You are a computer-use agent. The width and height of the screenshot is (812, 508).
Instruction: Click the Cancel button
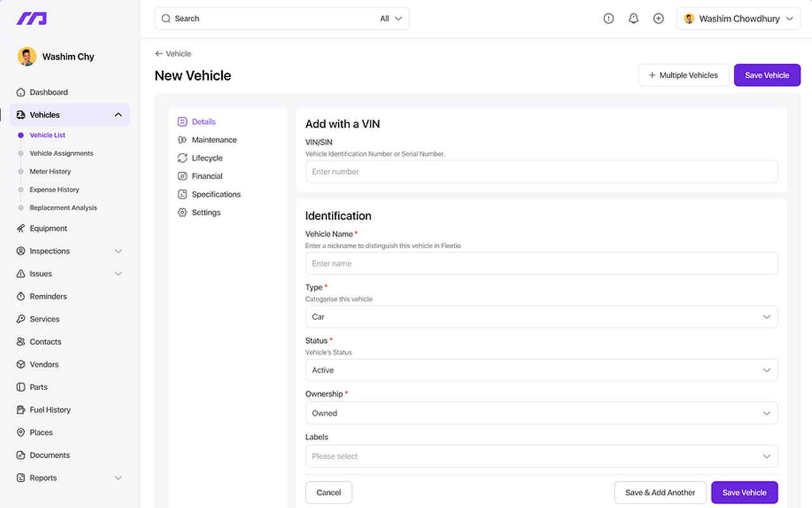[329, 493]
